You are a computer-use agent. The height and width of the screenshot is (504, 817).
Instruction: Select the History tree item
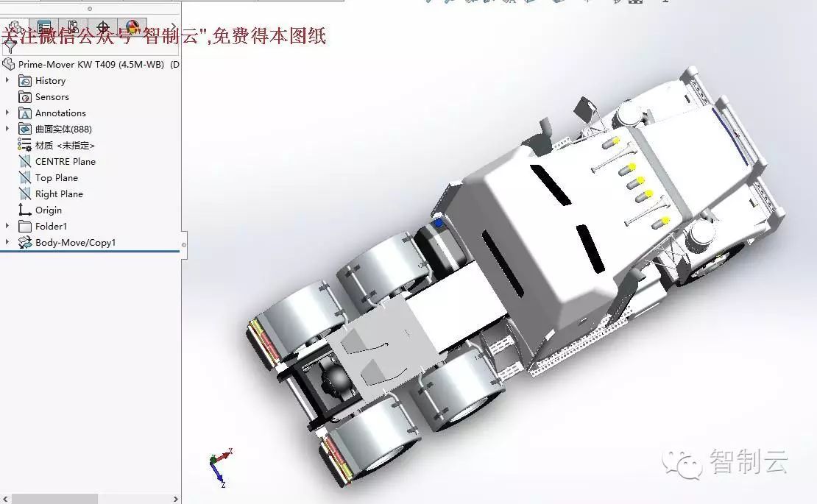click(50, 81)
